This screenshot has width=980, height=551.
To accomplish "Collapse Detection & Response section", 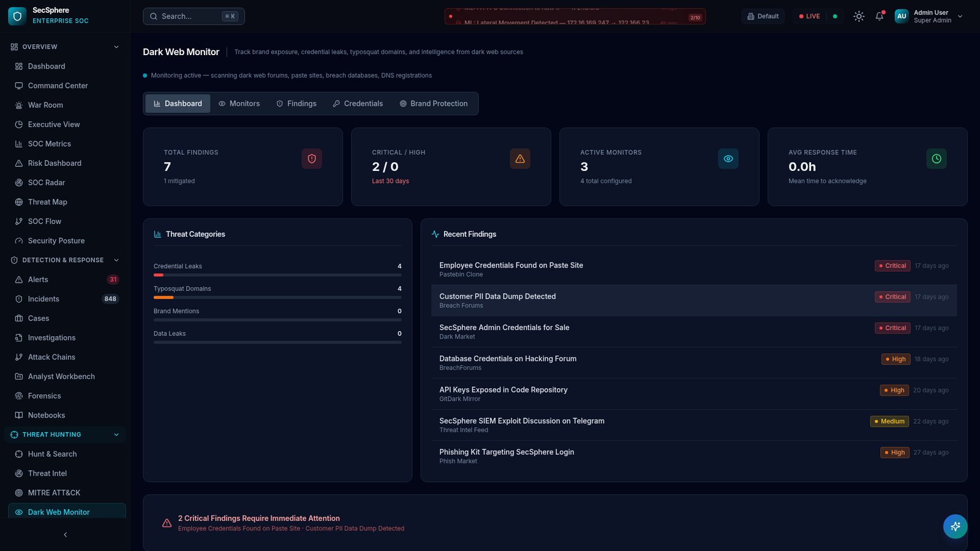I will (65, 260).
